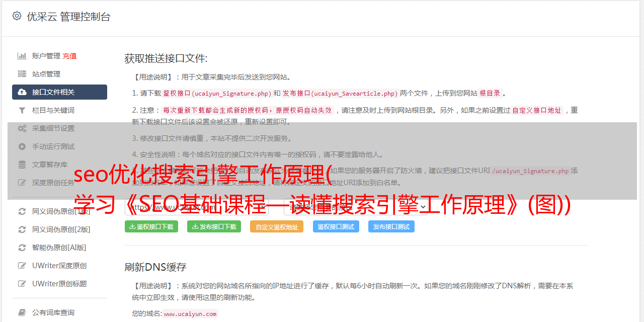Click the bar chart icon for 账户管理

click(x=22, y=56)
